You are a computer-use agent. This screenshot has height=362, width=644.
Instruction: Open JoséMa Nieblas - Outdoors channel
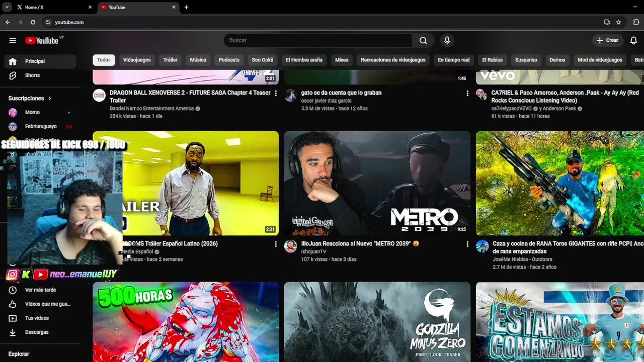coord(522,259)
